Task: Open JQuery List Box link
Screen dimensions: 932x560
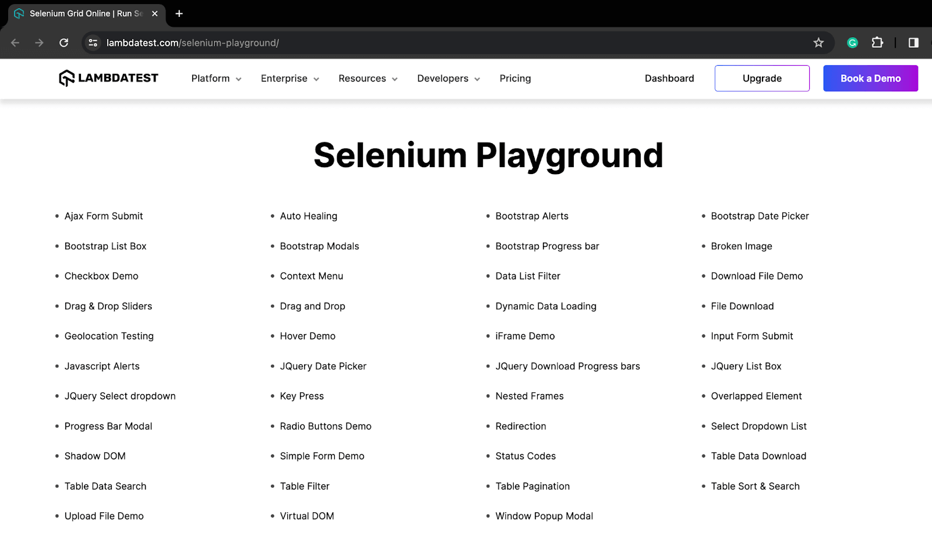Action: pos(746,366)
